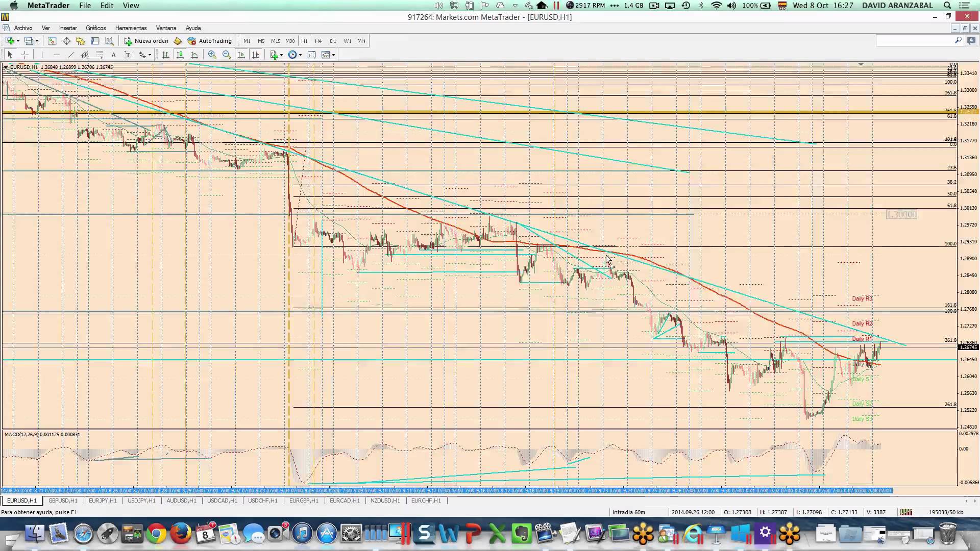The height and width of the screenshot is (551, 980).
Task: Expand the templates dropdown arrow
Action: (x=334, y=55)
